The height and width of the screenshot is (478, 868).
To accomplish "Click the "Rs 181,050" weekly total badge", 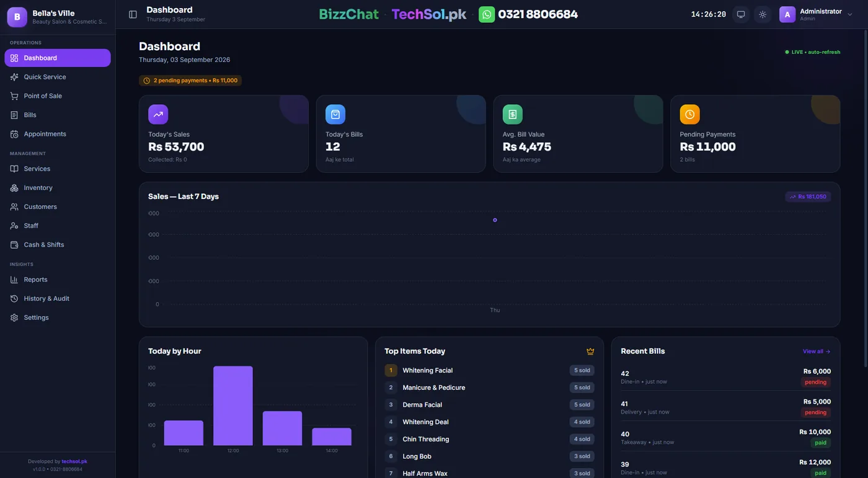I will tap(808, 197).
